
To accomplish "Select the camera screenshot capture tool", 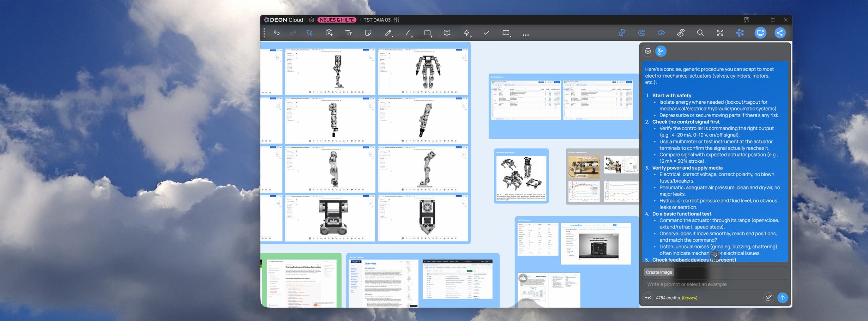I will [x=329, y=33].
